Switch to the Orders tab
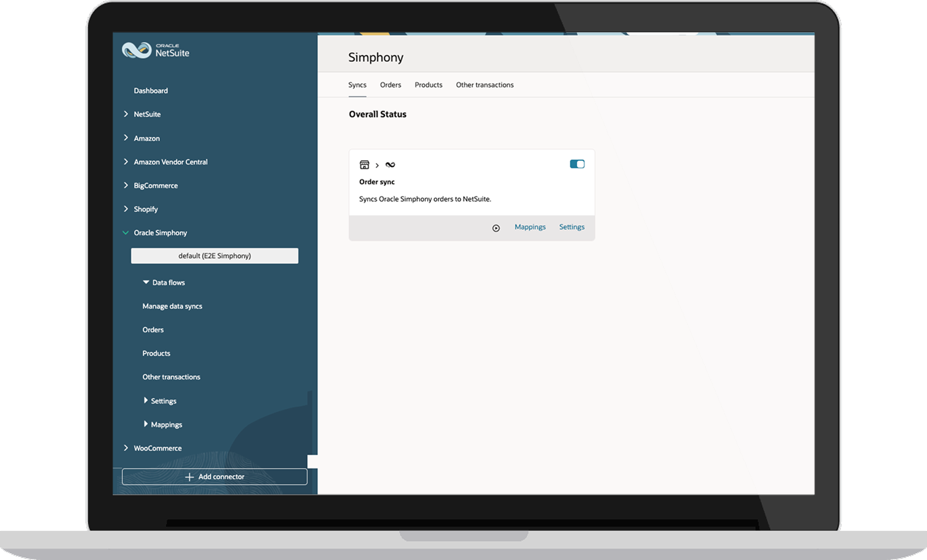This screenshot has height=560, width=927. point(391,85)
